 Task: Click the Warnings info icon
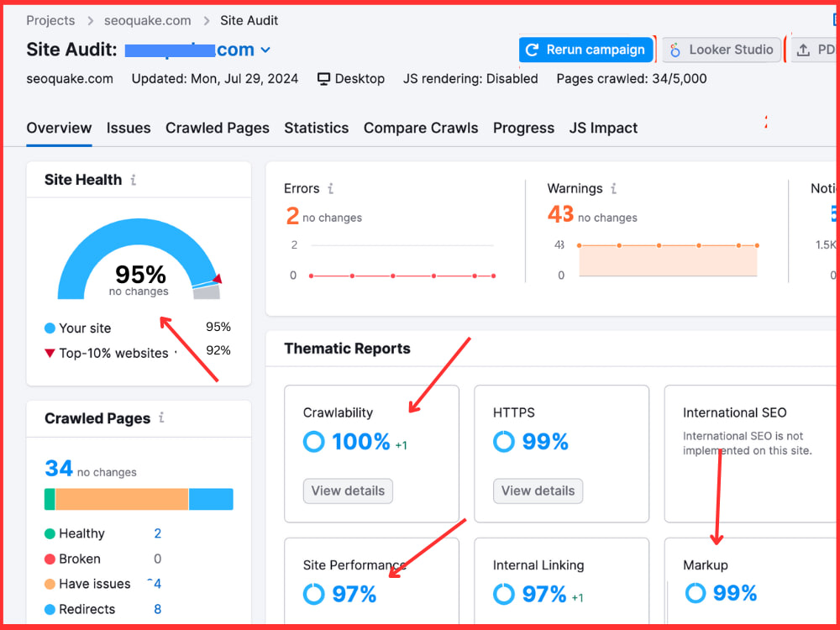[613, 188]
